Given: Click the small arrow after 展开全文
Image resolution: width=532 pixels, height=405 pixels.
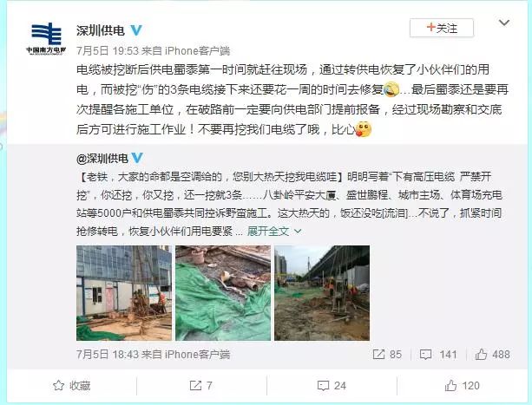Looking at the screenshot, I should [x=298, y=232].
